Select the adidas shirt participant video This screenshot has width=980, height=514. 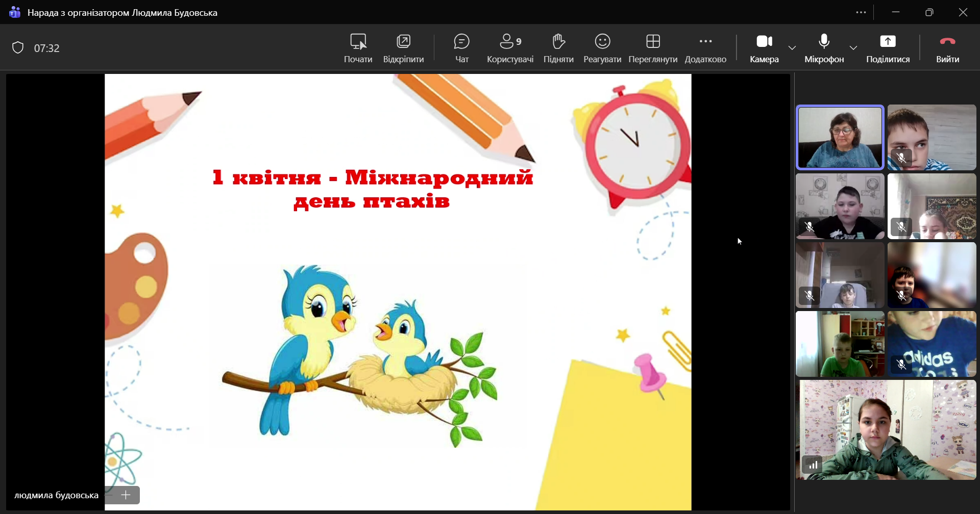tap(932, 344)
